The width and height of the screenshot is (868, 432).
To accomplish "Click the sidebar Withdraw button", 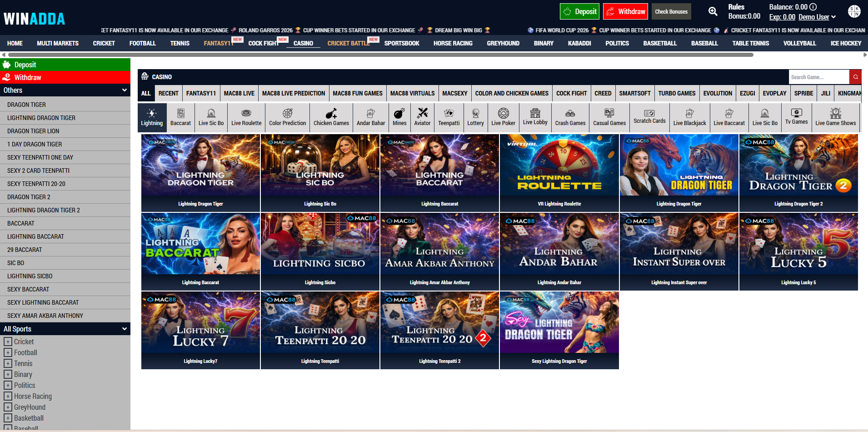I will pos(65,77).
